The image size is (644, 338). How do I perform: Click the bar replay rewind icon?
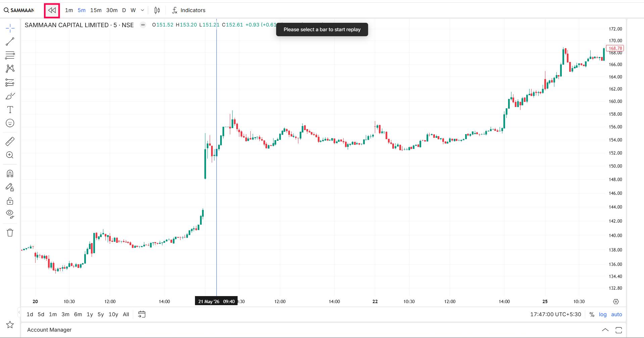tap(52, 10)
